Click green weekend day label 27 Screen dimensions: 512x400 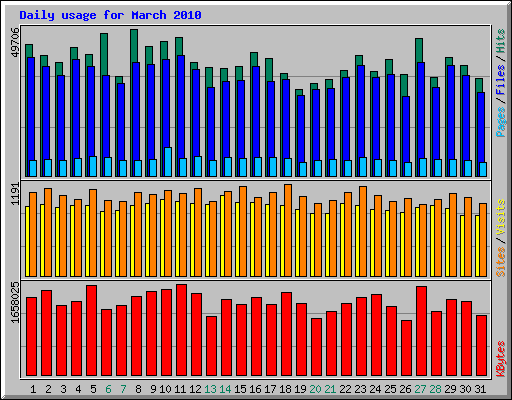pos(420,389)
